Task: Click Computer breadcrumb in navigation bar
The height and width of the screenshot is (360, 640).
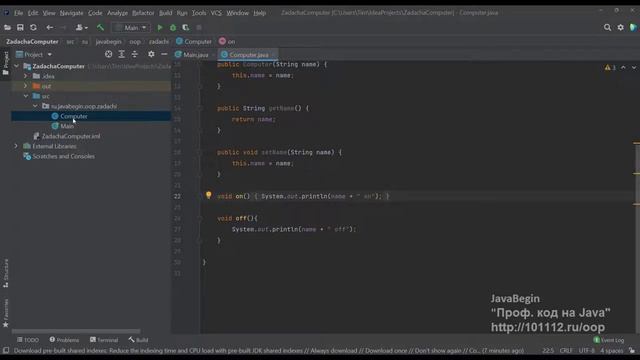Action: tap(194, 42)
